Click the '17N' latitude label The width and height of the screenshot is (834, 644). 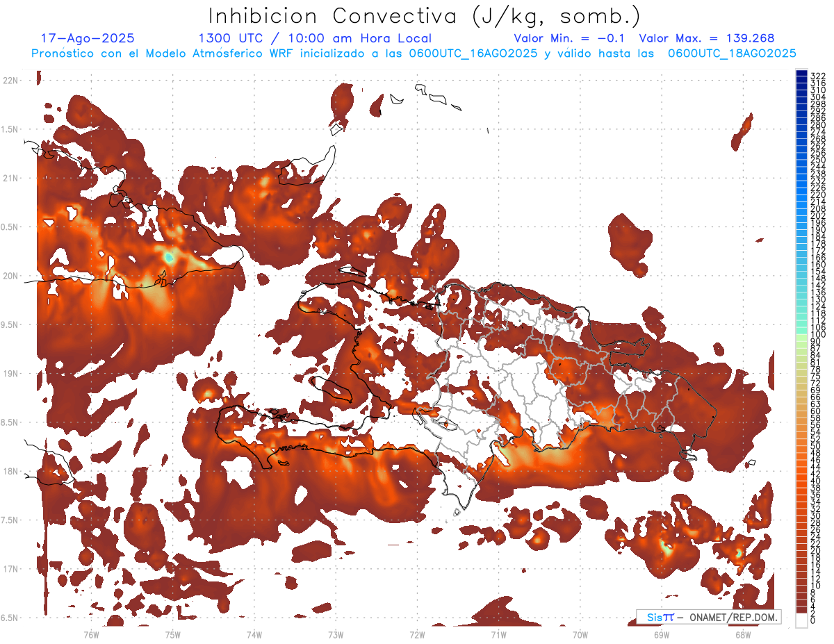(11, 569)
